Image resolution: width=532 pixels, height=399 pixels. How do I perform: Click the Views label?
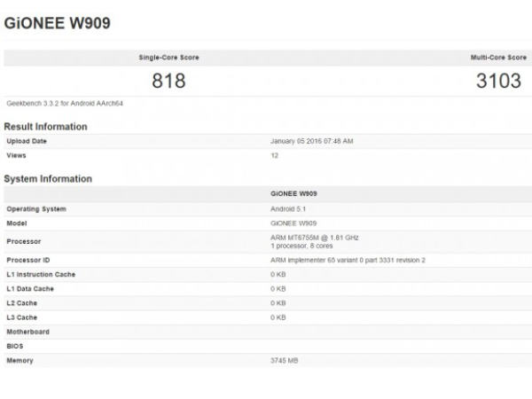coord(16,155)
